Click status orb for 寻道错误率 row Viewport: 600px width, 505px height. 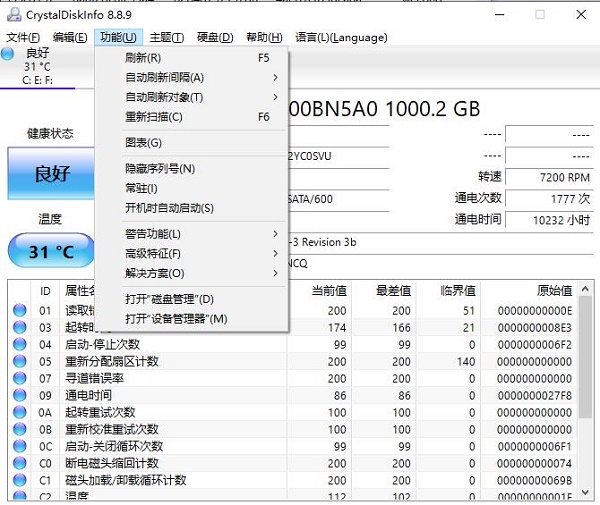20,378
